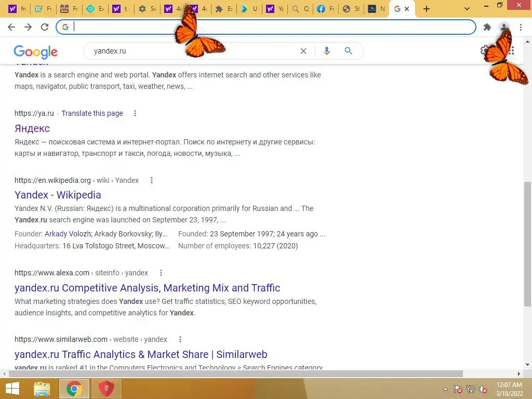Open the network status tray icon
This screenshot has height=399, width=532.
point(471,389)
